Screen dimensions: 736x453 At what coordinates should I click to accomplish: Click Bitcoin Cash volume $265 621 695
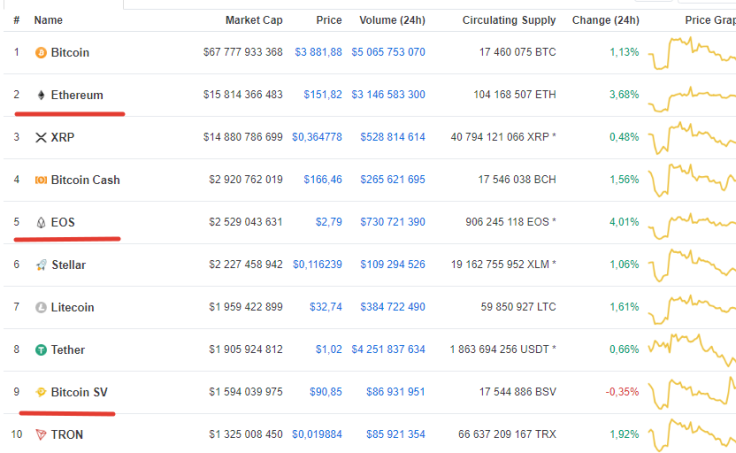click(393, 179)
